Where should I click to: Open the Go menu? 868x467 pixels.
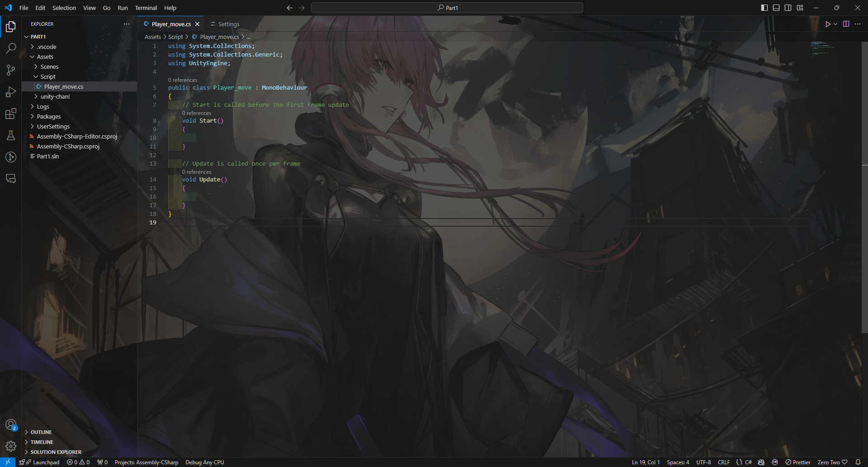(x=107, y=8)
